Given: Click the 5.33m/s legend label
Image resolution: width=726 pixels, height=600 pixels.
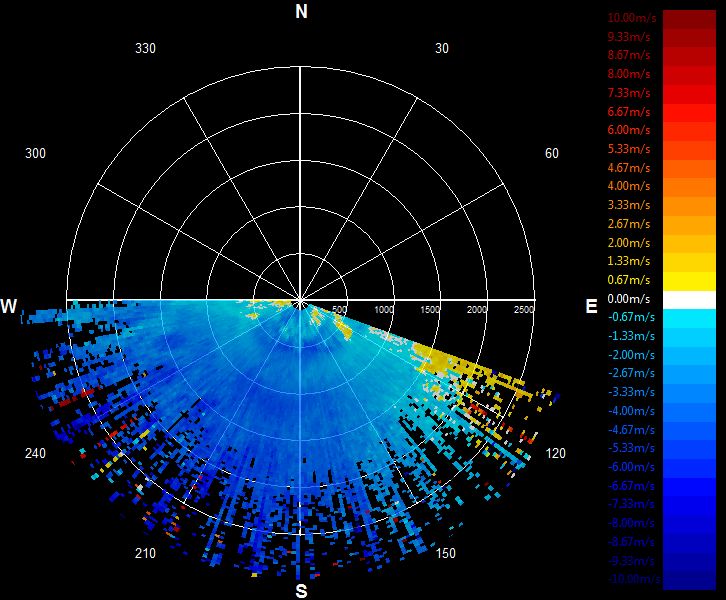Looking at the screenshot, I should [629, 149].
